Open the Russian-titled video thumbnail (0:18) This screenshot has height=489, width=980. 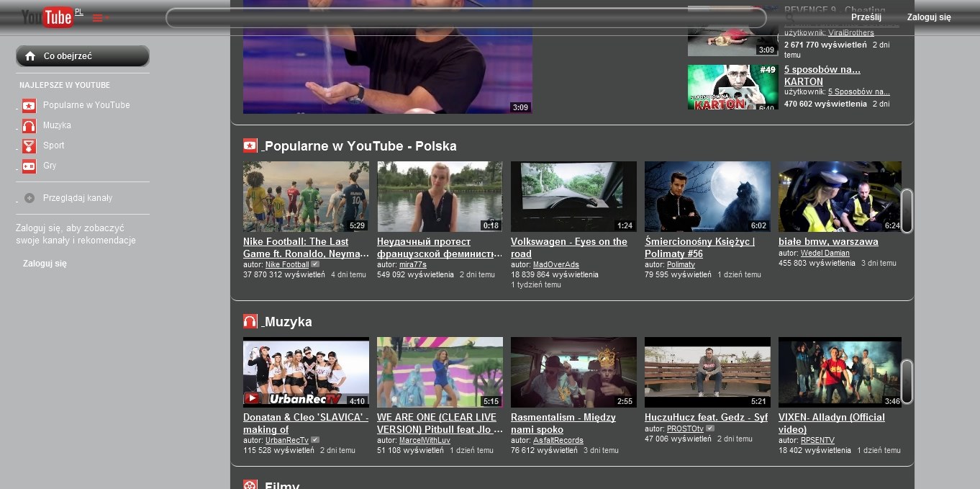[x=440, y=197]
